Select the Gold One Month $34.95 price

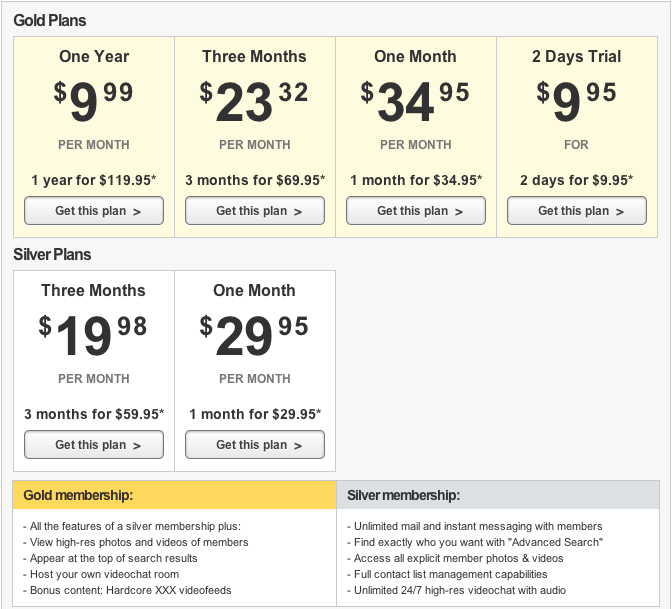tap(415, 101)
